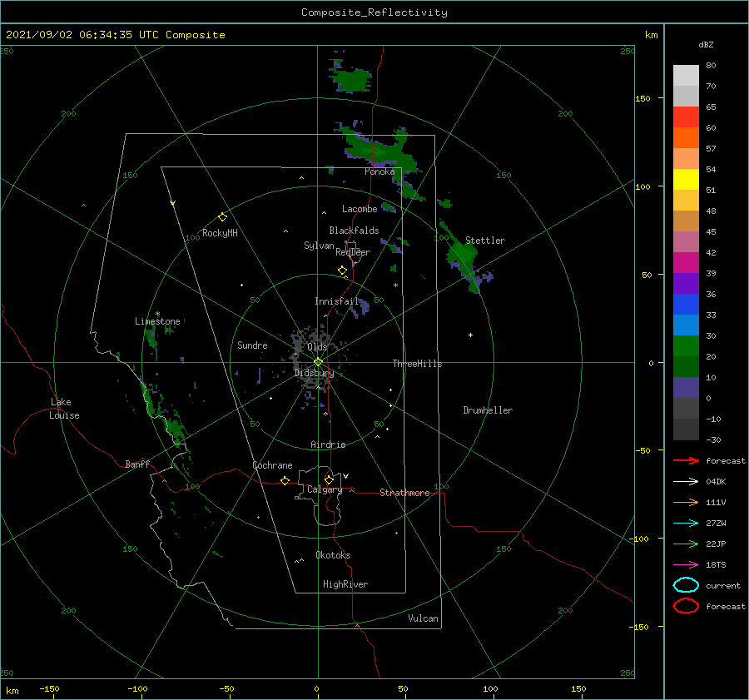Click the Lacombe label

pyautogui.click(x=360, y=209)
